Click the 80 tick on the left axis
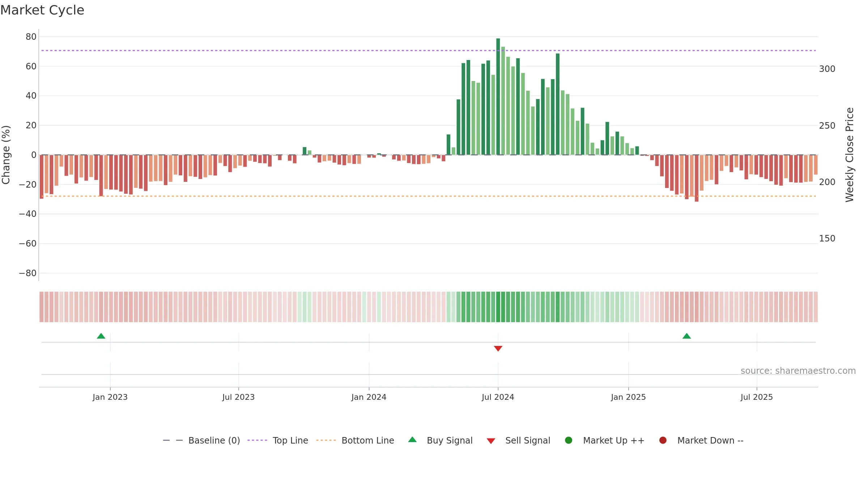868x488 pixels. (31, 37)
